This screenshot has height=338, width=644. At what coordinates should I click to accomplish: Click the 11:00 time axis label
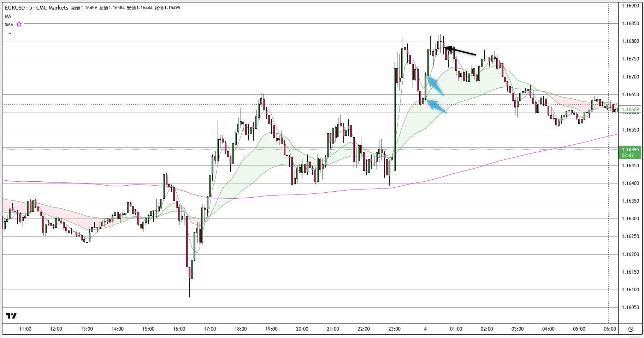coord(25,329)
